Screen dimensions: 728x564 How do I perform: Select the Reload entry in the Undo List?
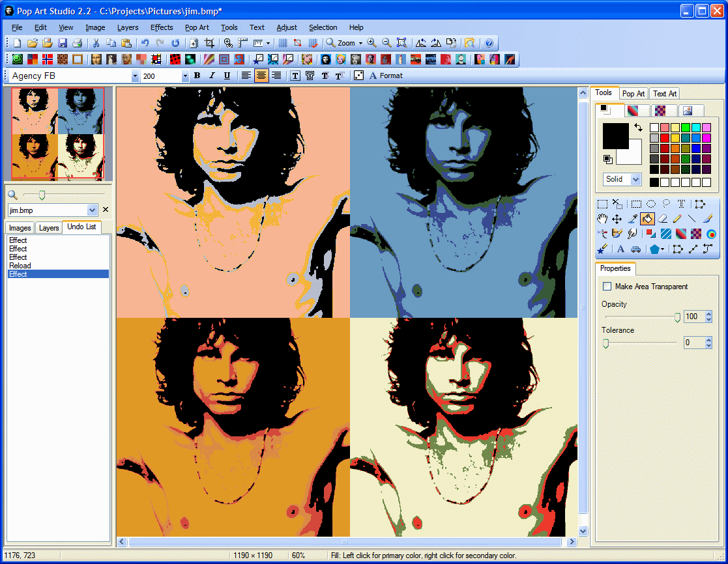(20, 265)
